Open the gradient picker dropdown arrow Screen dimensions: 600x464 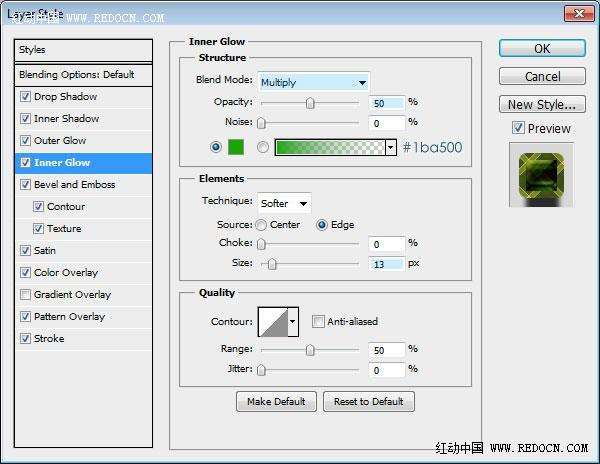point(391,147)
